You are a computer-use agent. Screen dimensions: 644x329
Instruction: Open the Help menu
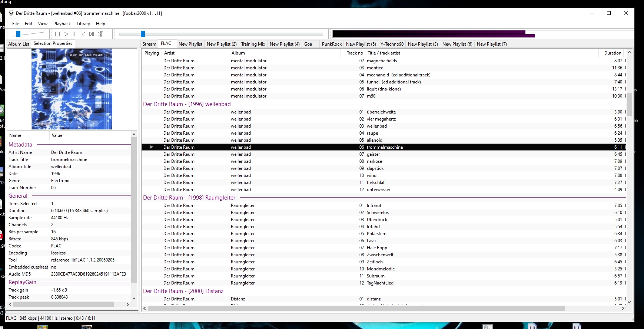(100, 24)
